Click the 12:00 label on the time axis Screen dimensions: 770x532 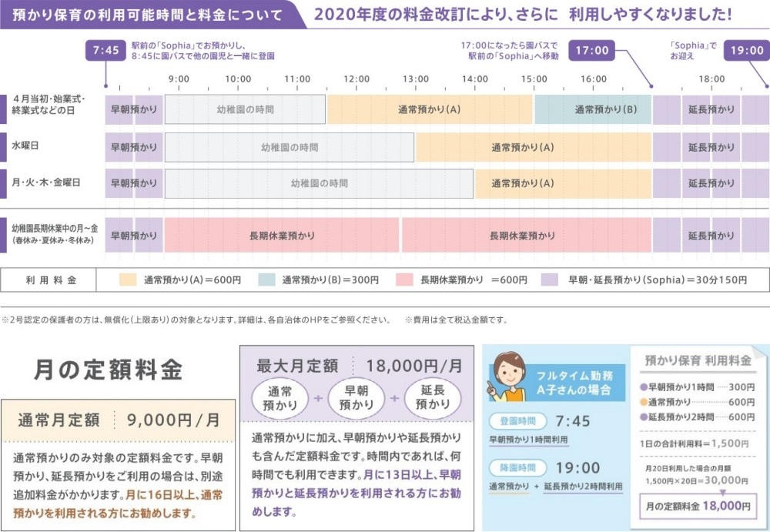pos(357,79)
